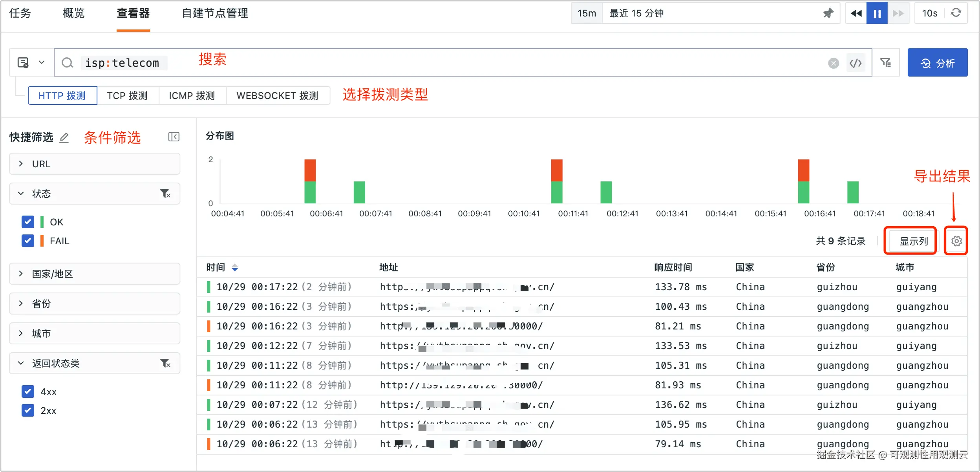Toggle the 4xx return status checkbox
The width and height of the screenshot is (980, 472).
point(28,392)
